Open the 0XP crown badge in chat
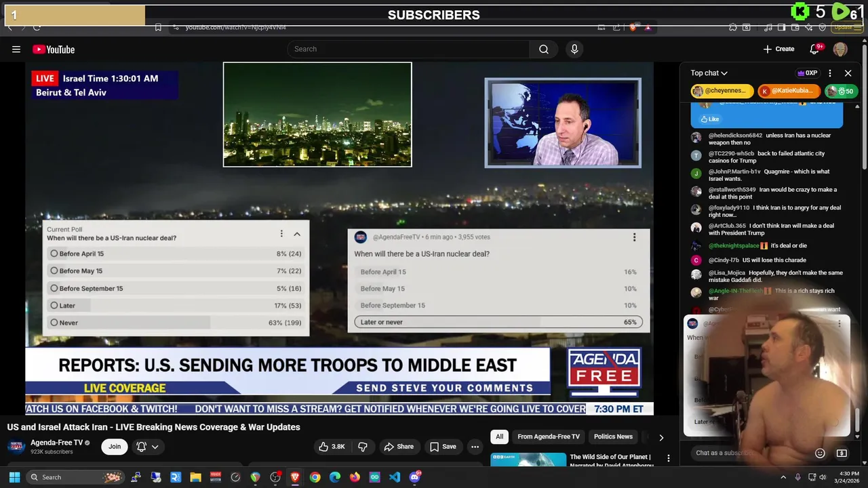 pyautogui.click(x=807, y=73)
